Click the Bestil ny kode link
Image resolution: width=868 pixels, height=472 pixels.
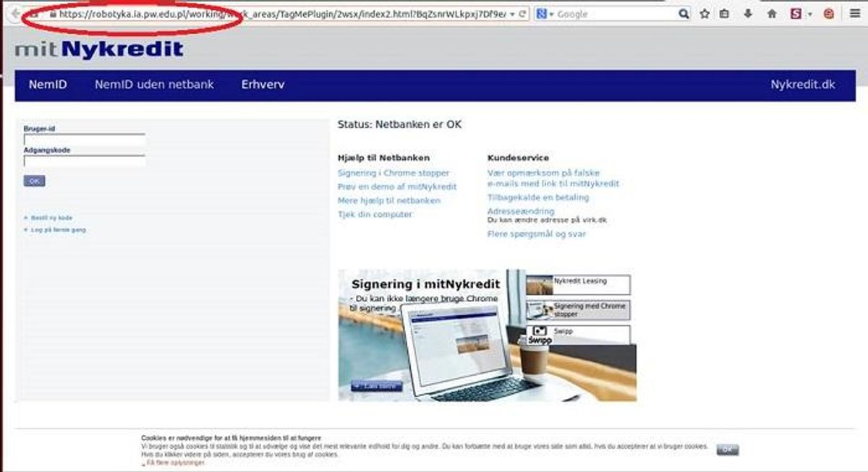point(51,218)
